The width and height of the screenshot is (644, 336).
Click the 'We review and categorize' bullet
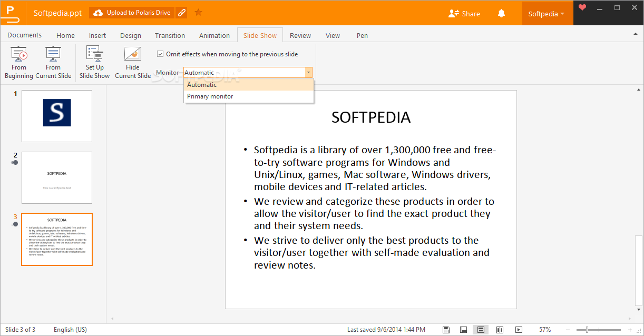pos(374,213)
